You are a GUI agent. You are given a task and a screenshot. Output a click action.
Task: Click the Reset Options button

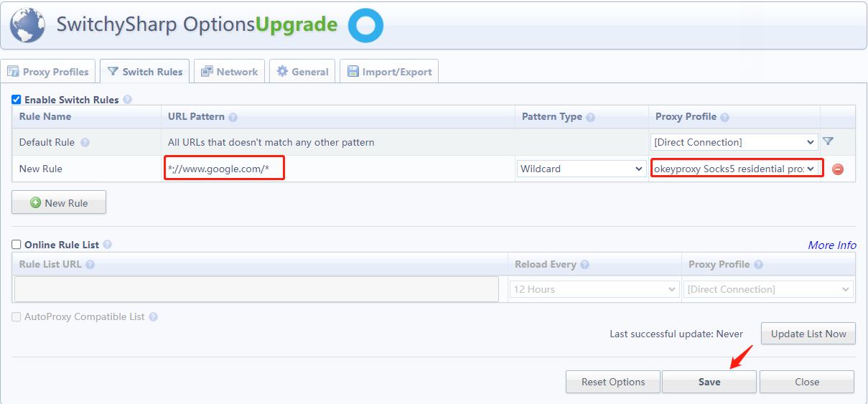(612, 382)
